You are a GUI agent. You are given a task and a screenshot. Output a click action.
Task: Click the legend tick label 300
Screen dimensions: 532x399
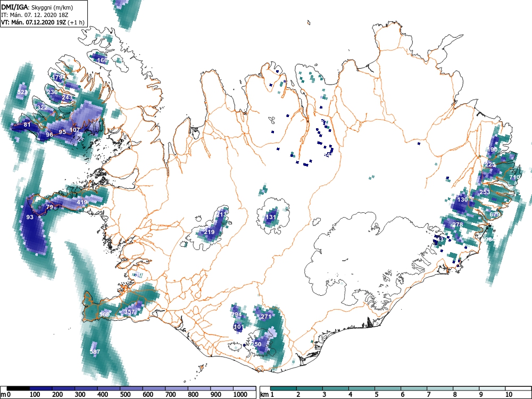80,395
